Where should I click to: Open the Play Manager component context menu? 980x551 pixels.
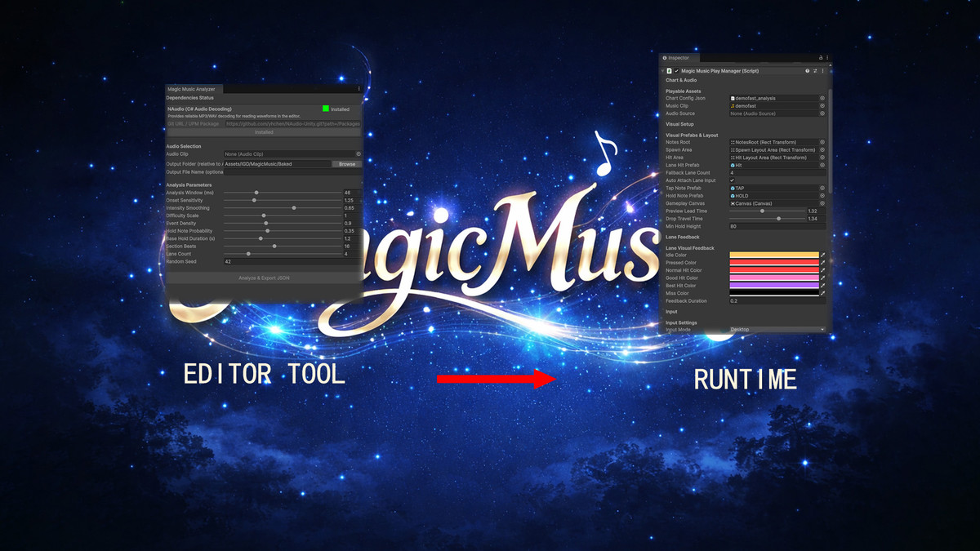(823, 71)
